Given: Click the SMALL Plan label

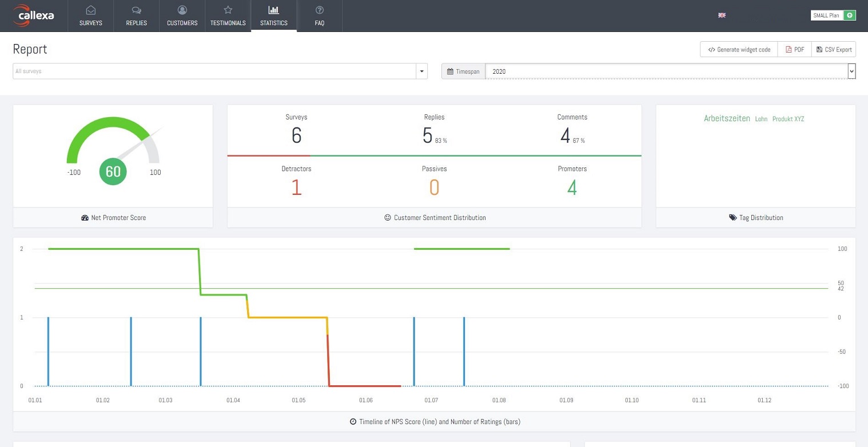Looking at the screenshot, I should [827, 15].
